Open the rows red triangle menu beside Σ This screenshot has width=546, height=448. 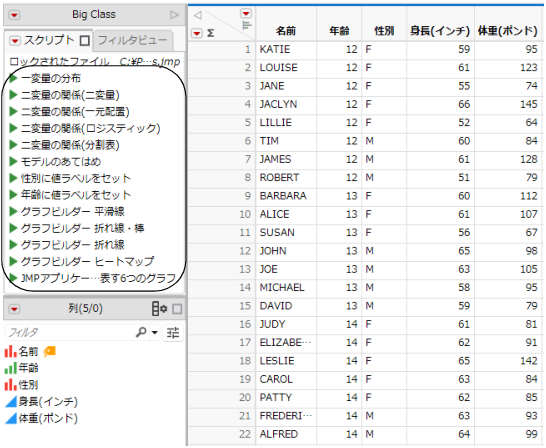pyautogui.click(x=197, y=33)
